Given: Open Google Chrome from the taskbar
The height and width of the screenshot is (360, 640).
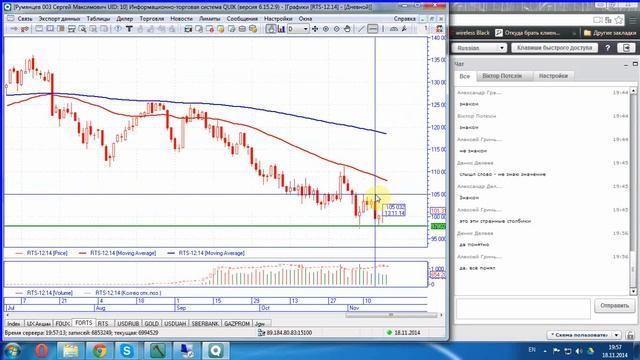Looking at the screenshot, I should tap(99, 351).
